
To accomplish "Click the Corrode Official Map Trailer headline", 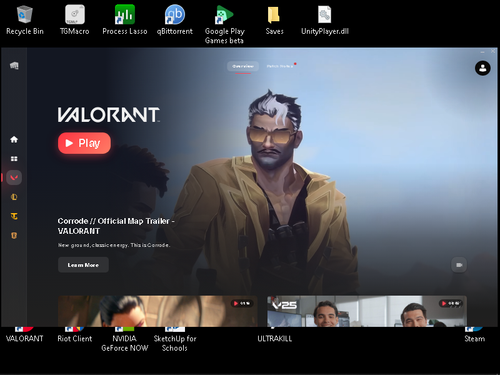I will coord(116,226).
